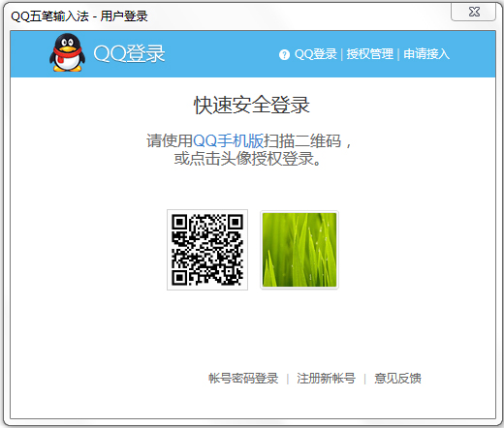Open the 授权管理 link
This screenshot has width=504, height=428.
(369, 54)
